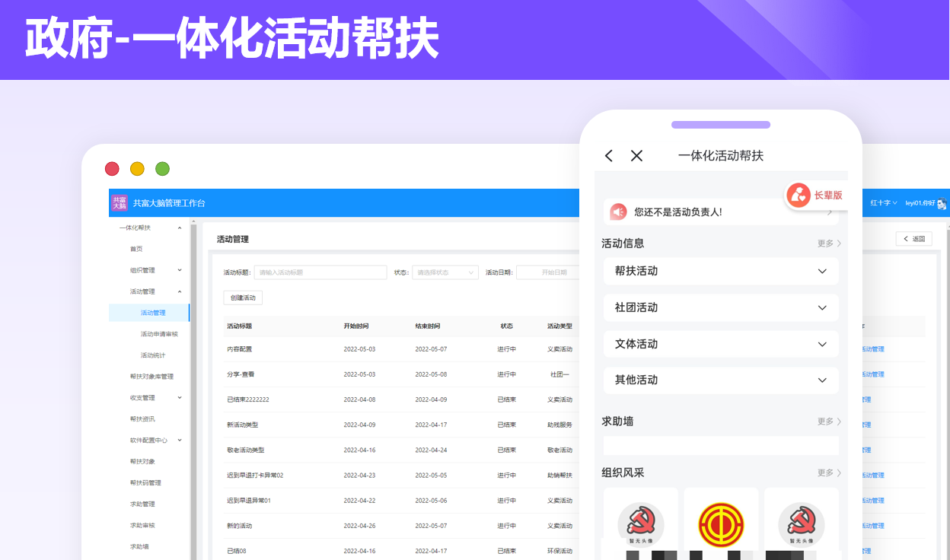Image resolution: width=950 pixels, height=560 pixels.
Task: Click the 已结08 activity title
Action: tap(236, 551)
